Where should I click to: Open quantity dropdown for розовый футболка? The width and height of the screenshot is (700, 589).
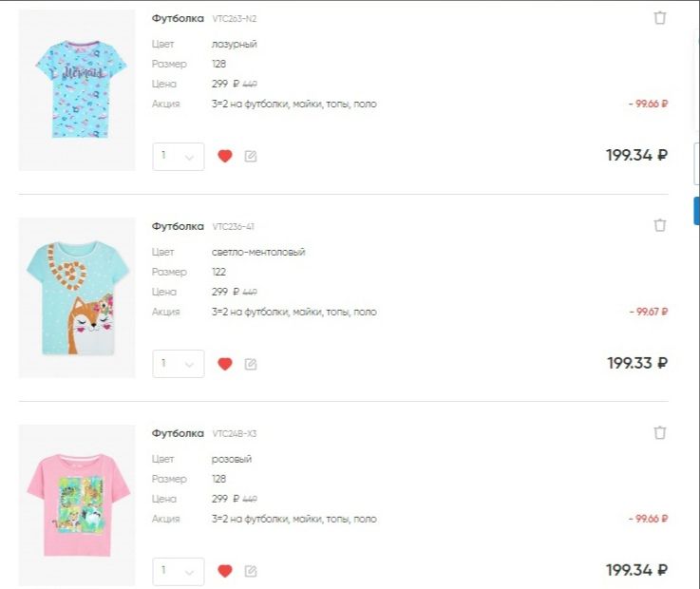179,571
